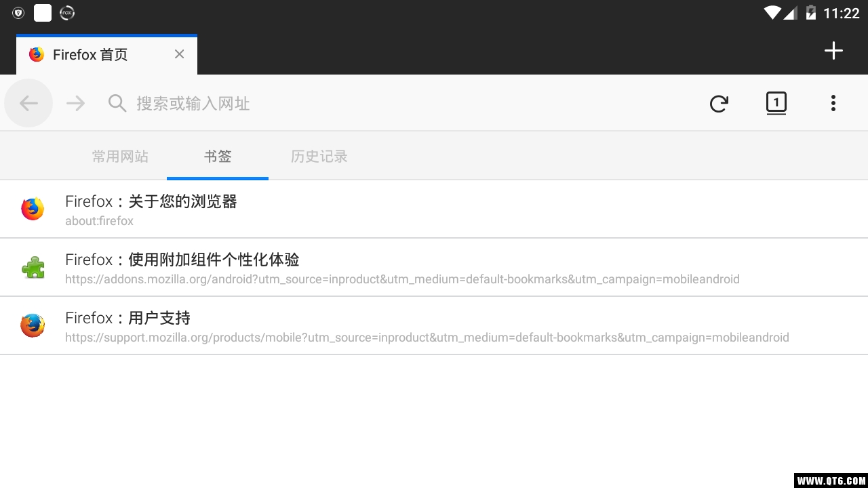
Task: Click the Firefox icon beside about:firefox bookmark
Action: coord(33,209)
